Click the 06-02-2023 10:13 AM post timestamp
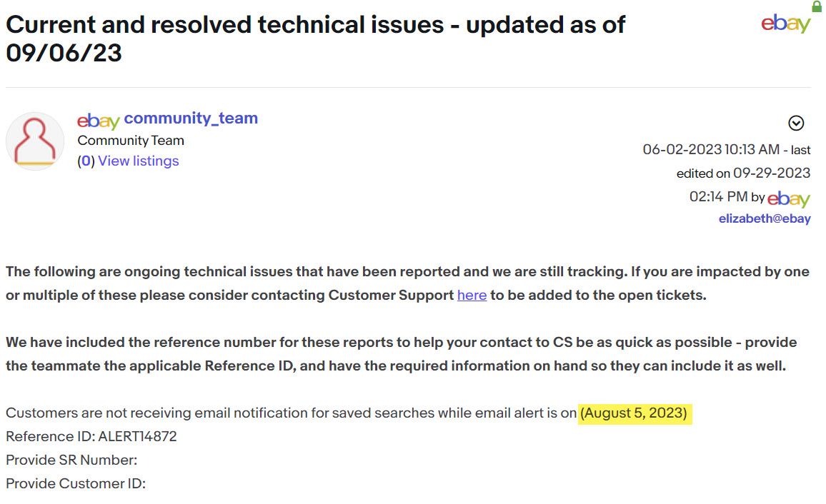 coord(711,150)
